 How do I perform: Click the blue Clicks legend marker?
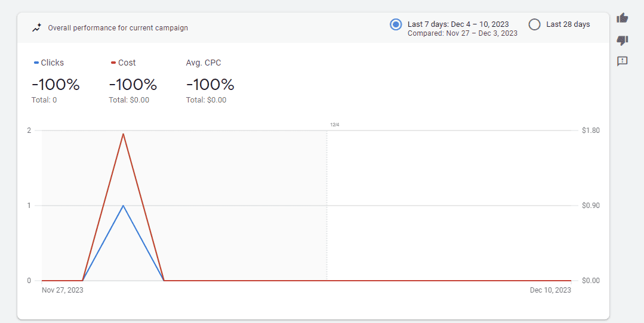(x=36, y=63)
